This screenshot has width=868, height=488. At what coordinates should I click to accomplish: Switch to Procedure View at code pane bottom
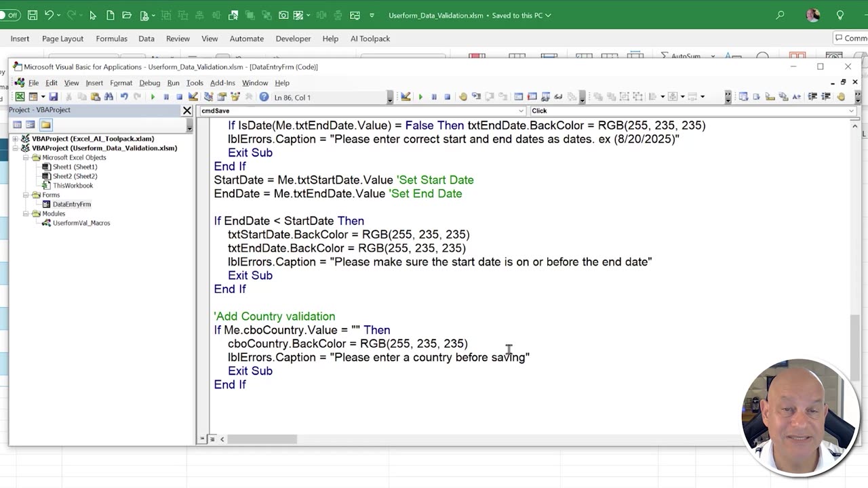click(x=202, y=439)
